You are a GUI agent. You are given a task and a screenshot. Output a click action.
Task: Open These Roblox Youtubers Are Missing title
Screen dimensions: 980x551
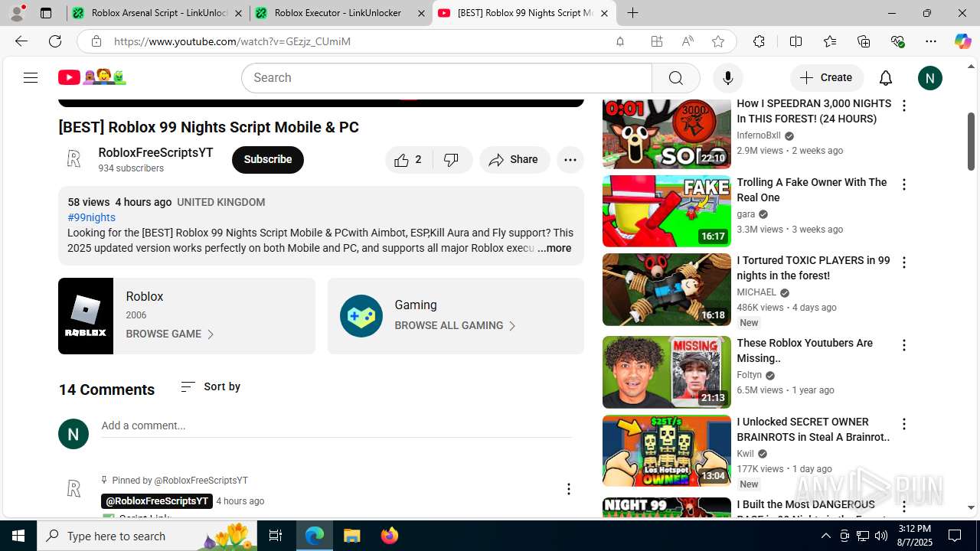click(805, 350)
